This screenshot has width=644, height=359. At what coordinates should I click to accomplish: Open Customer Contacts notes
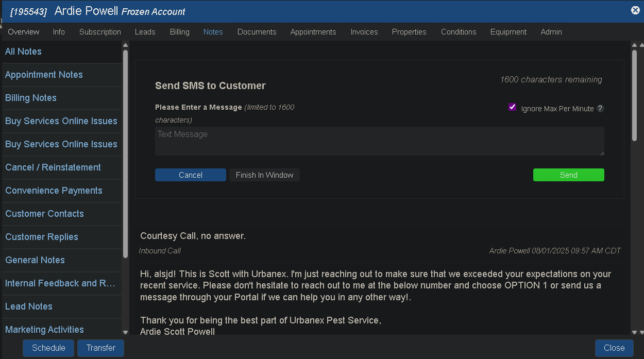click(62, 214)
